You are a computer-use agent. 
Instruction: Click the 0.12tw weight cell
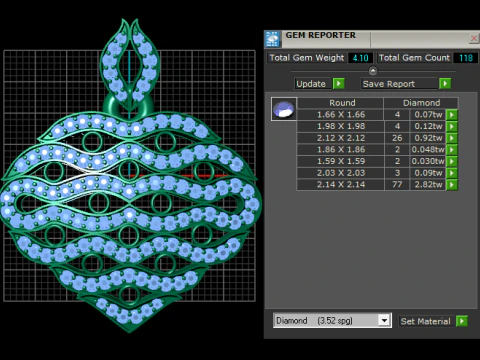click(428, 126)
